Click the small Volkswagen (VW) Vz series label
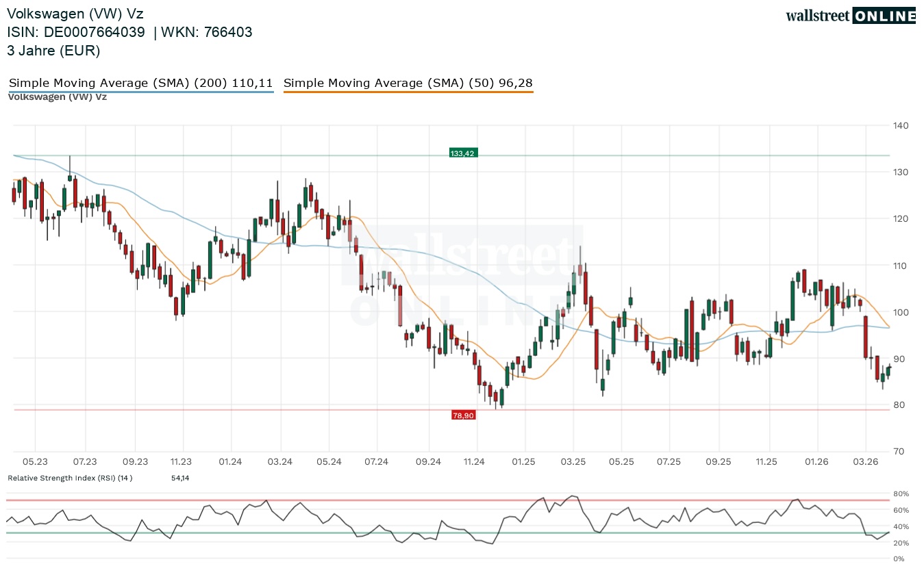The image size is (924, 577). [58, 97]
